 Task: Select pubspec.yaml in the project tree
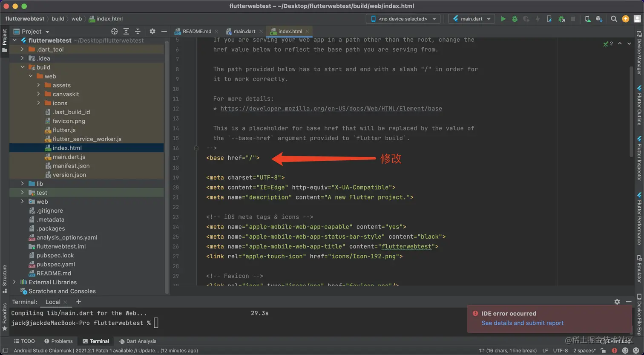pos(86,264)
